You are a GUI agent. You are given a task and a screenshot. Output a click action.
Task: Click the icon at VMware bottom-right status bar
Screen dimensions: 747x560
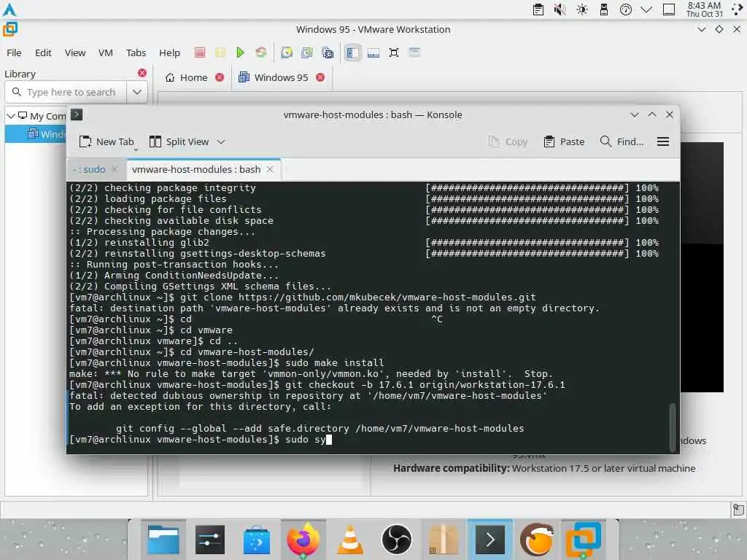click(738, 510)
